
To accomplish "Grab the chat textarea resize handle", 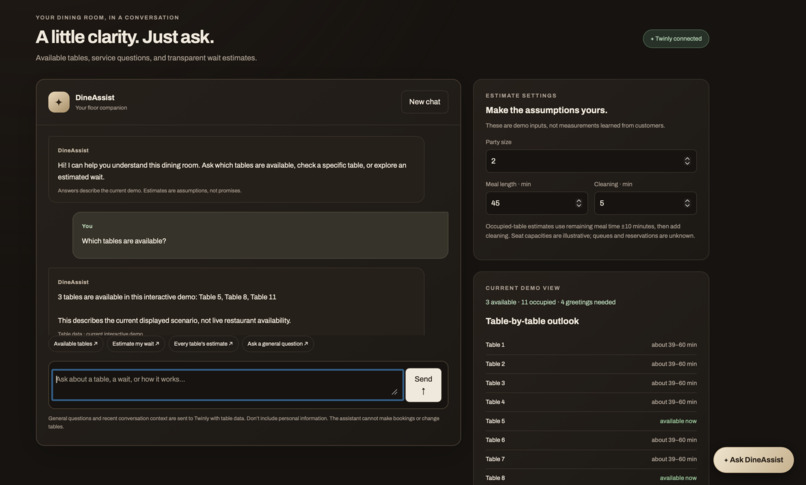I will 394,392.
